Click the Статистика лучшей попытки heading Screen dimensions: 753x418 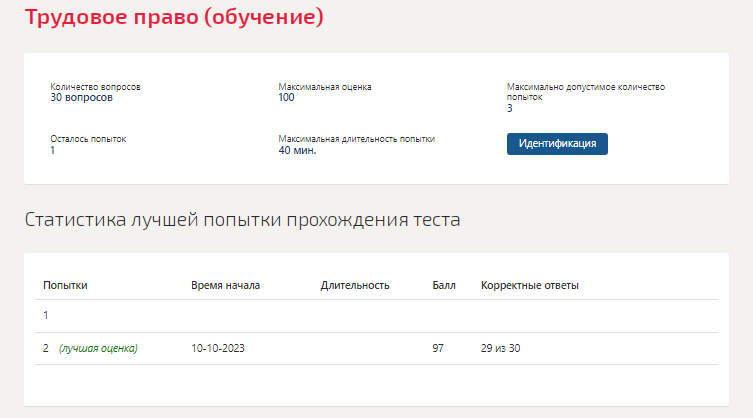tap(242, 220)
